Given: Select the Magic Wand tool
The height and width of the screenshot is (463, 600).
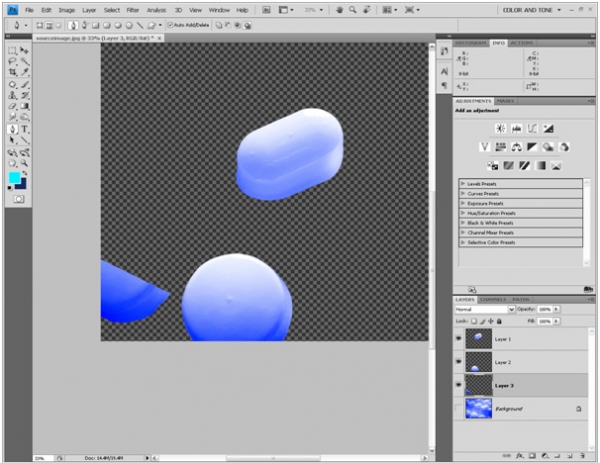Looking at the screenshot, I should point(24,61).
